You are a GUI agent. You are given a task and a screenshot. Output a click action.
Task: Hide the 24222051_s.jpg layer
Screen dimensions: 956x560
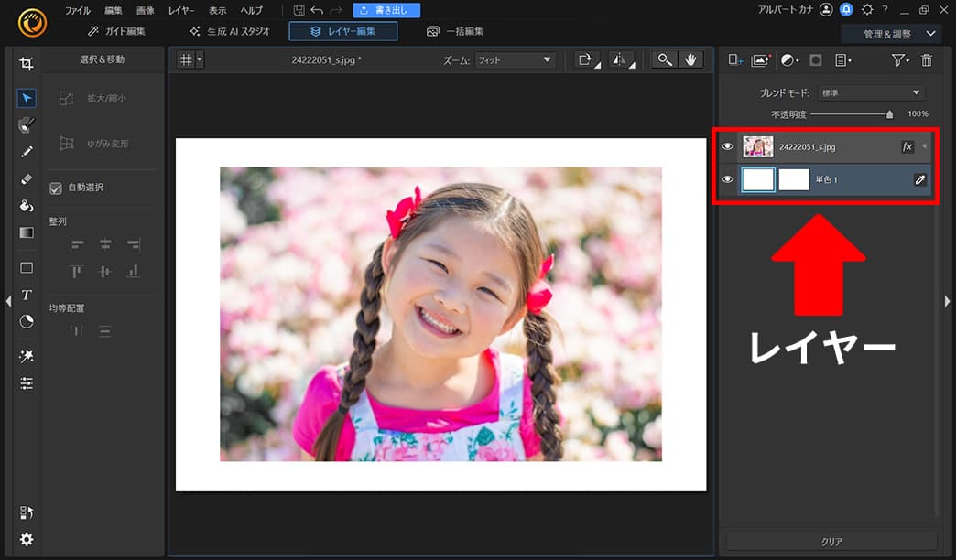[x=728, y=146]
